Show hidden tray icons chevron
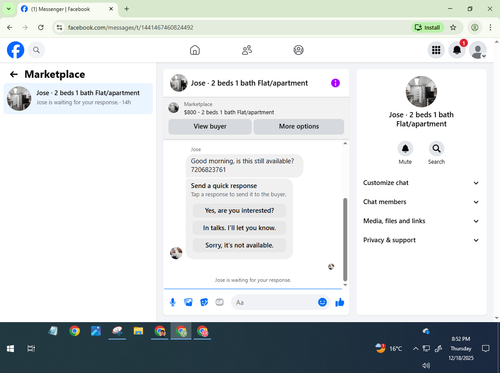This screenshot has height=373, width=500. pos(415,349)
